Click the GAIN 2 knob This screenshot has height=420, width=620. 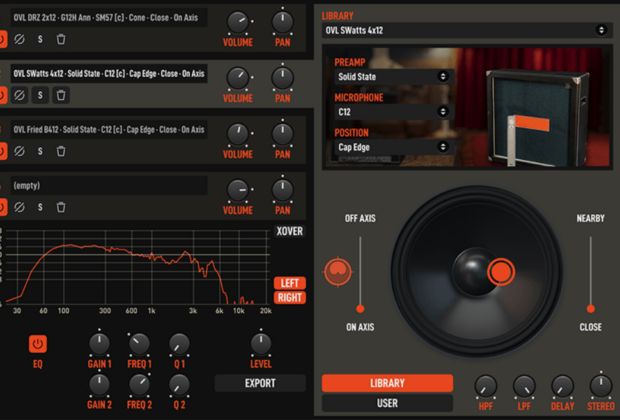pos(99,385)
